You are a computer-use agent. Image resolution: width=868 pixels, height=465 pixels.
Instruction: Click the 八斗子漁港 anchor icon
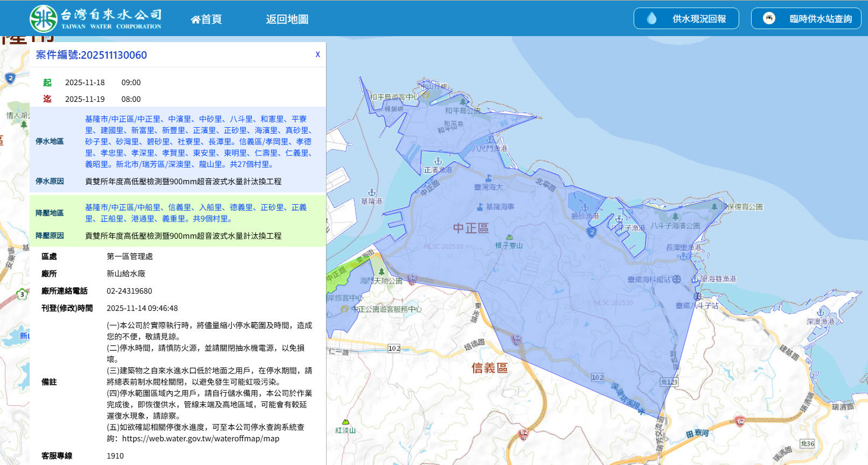[619, 219]
